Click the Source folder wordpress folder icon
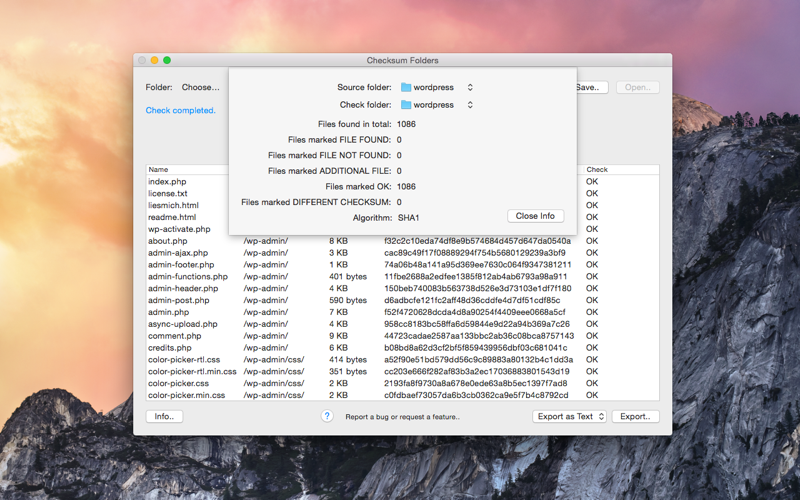Screen dimensions: 800x500 tap(406, 87)
